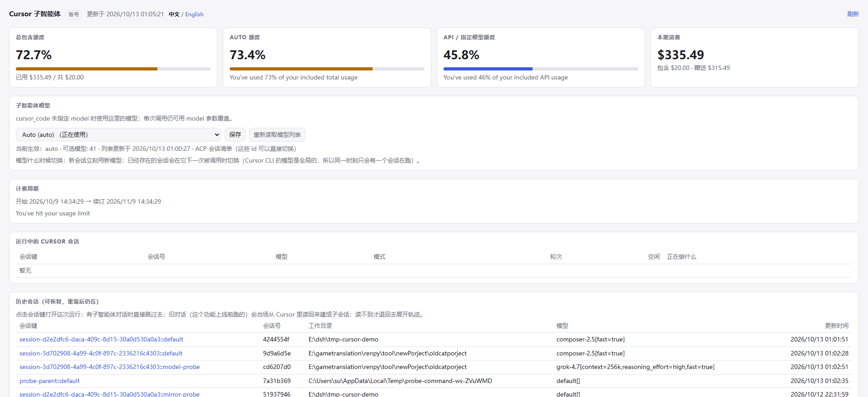
Task: Open session-d2e2dfc6 ::default session link
Action: pos(101,339)
